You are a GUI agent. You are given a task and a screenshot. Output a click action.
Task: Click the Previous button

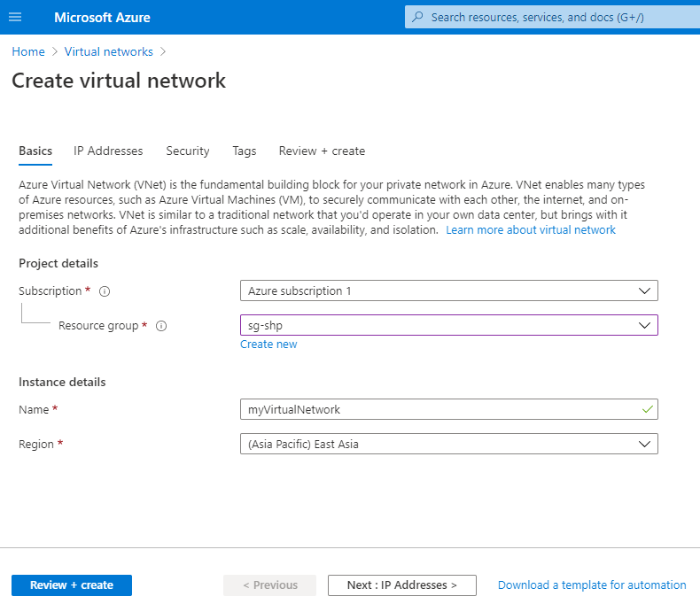point(269,585)
